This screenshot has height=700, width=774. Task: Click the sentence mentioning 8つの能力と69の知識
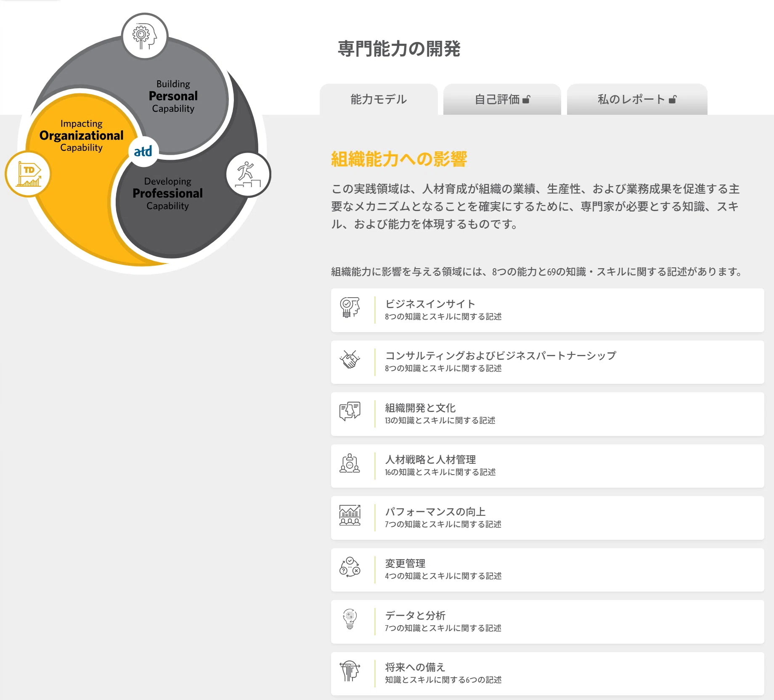click(x=537, y=272)
